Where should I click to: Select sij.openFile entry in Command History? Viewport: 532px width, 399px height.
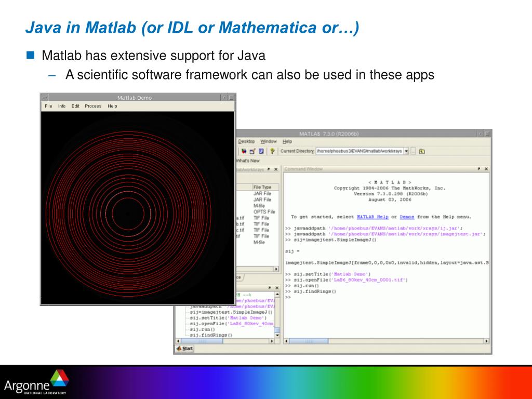(x=231, y=324)
